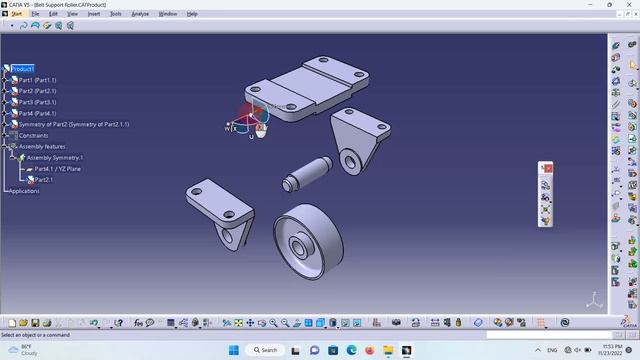Open the Insert menu
This screenshot has height=360, width=640.
(94, 14)
